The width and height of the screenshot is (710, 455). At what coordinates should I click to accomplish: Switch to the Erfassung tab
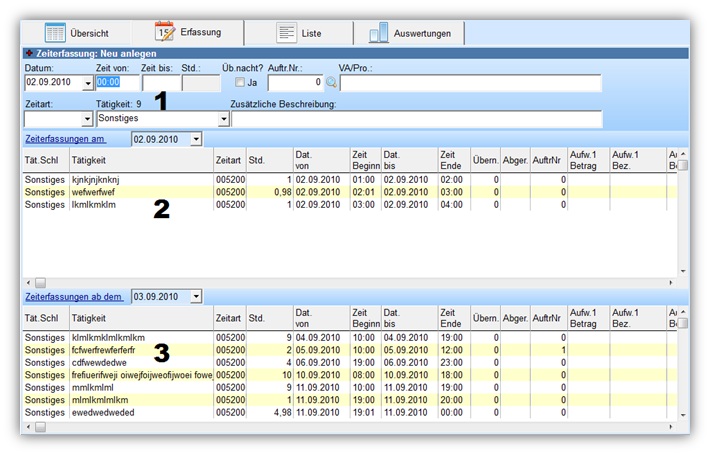(188, 33)
